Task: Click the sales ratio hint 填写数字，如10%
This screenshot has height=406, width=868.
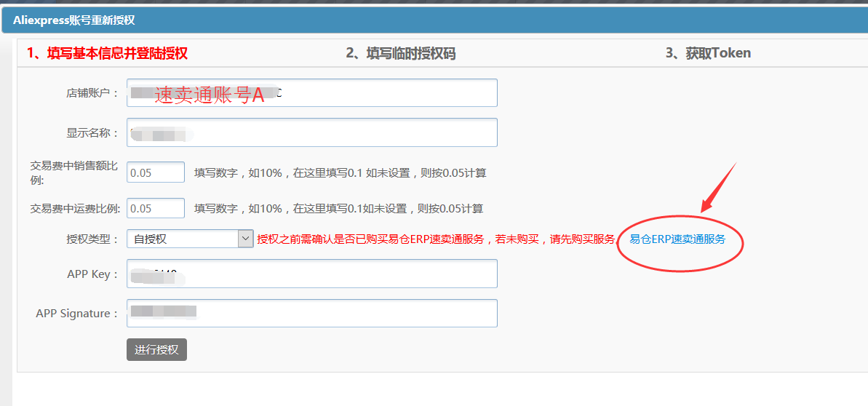Action: pos(340,173)
